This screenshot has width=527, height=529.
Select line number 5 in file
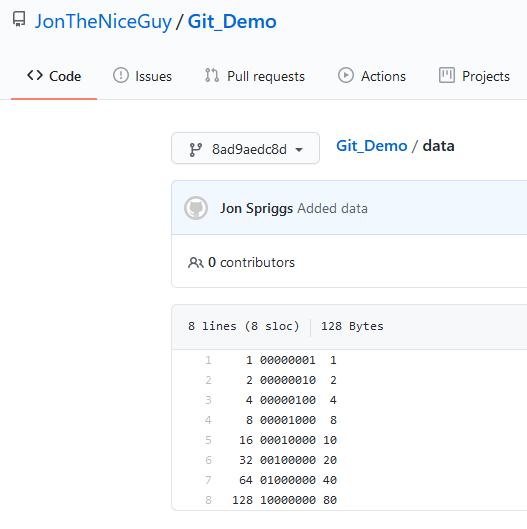click(x=209, y=440)
